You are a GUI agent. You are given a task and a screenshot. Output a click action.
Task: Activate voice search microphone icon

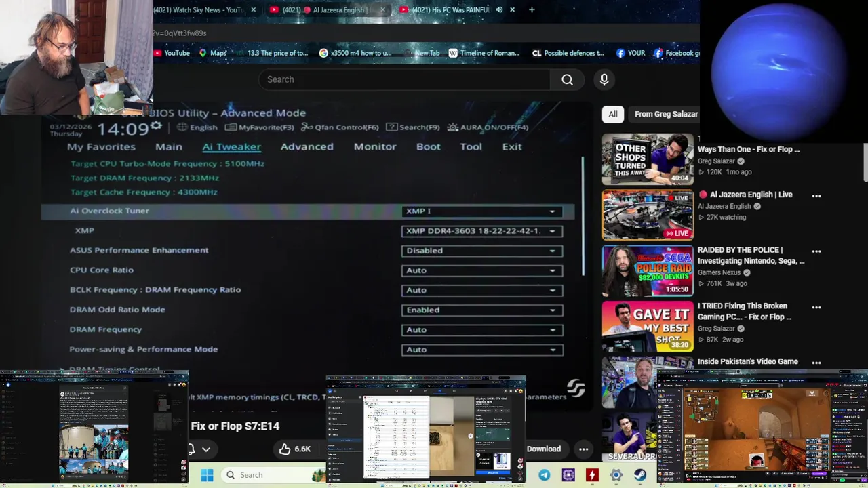coord(604,79)
